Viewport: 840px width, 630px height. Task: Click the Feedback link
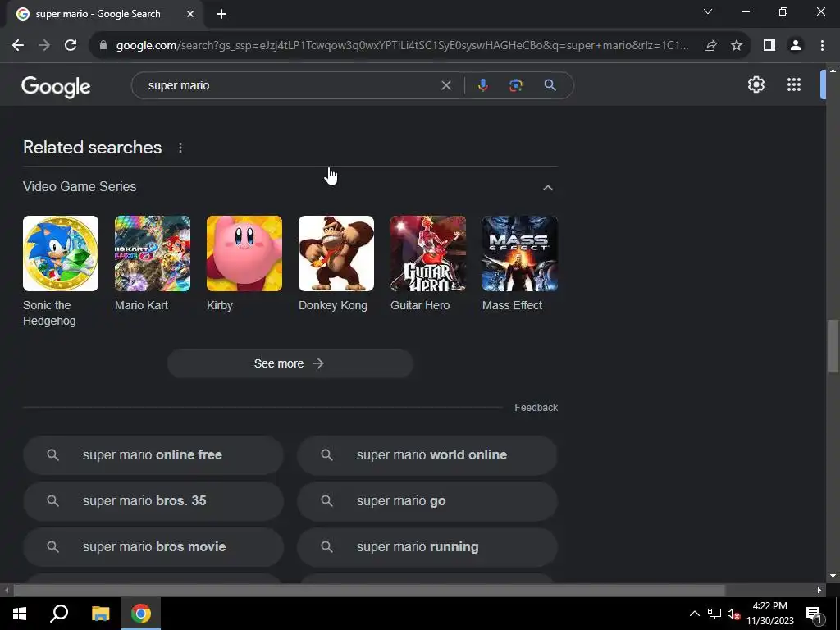pos(536,408)
